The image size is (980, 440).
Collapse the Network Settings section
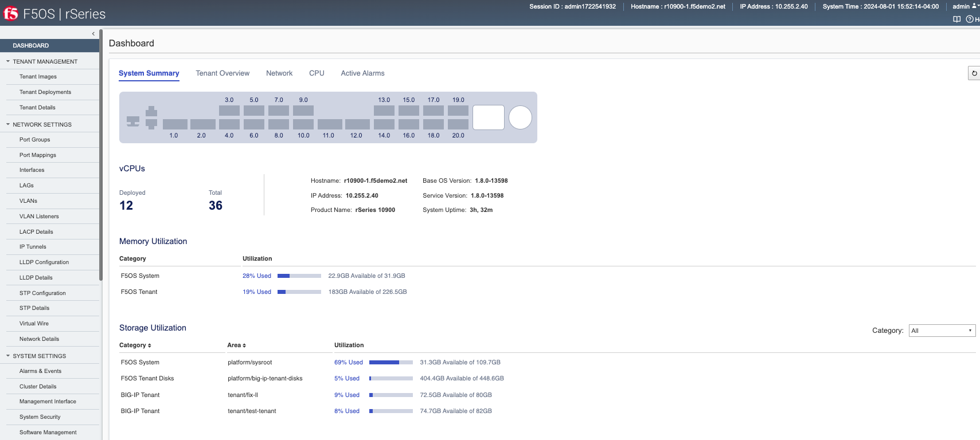tap(8, 124)
